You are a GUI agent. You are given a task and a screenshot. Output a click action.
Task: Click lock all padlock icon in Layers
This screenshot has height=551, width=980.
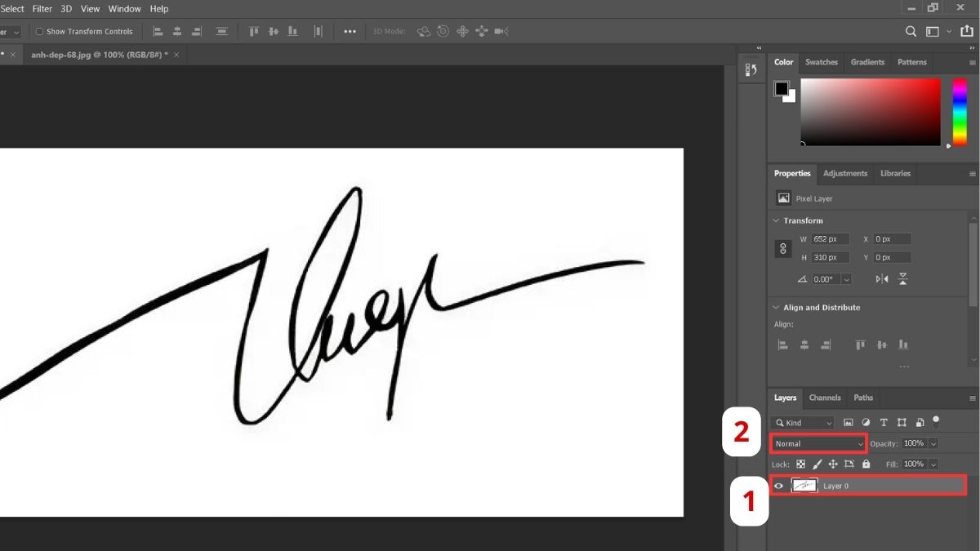pos(866,464)
